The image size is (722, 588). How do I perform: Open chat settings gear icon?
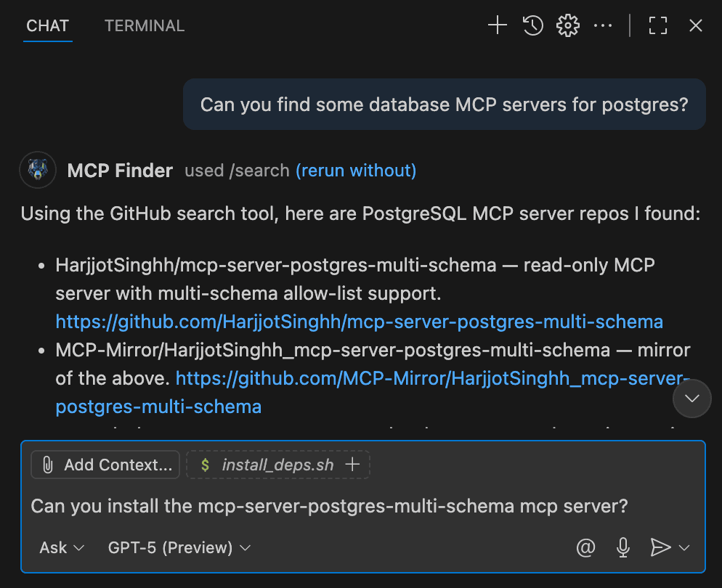[x=568, y=25]
